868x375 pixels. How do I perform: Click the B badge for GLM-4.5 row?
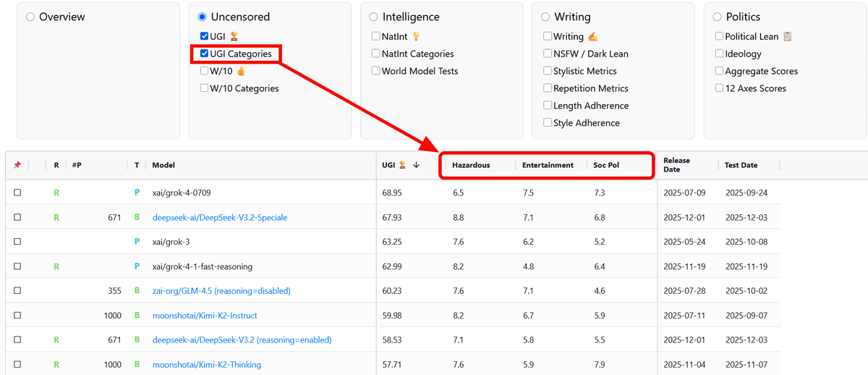(137, 291)
